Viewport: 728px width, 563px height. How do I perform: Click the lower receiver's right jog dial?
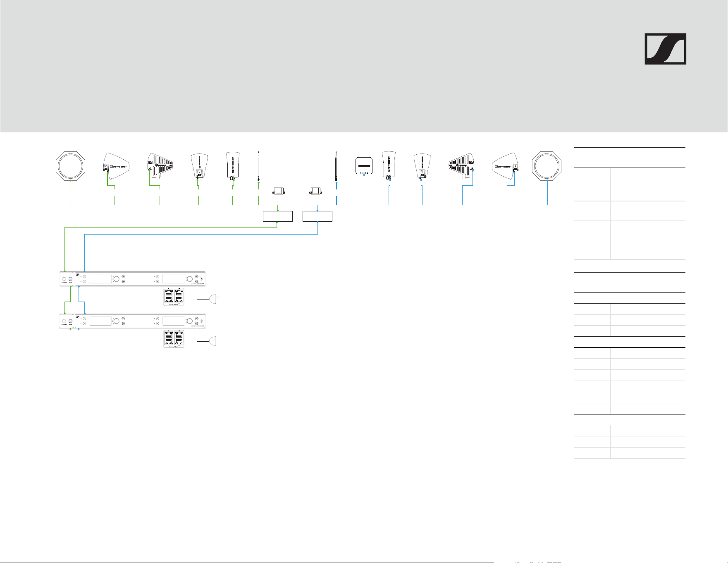click(x=190, y=321)
